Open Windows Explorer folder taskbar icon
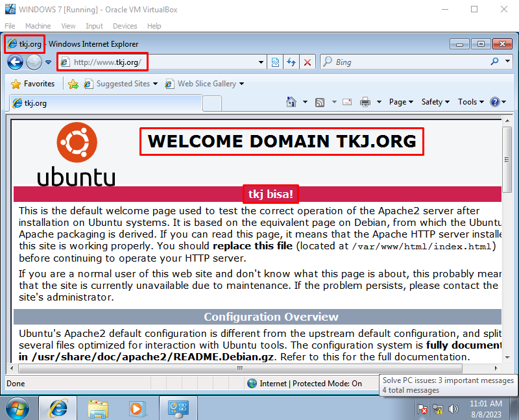This screenshot has height=420, width=519. 98,409
